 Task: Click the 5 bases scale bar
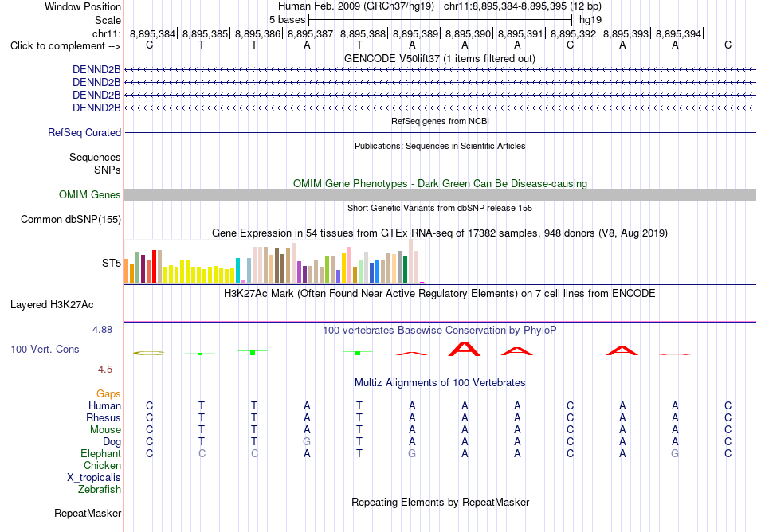440,20
